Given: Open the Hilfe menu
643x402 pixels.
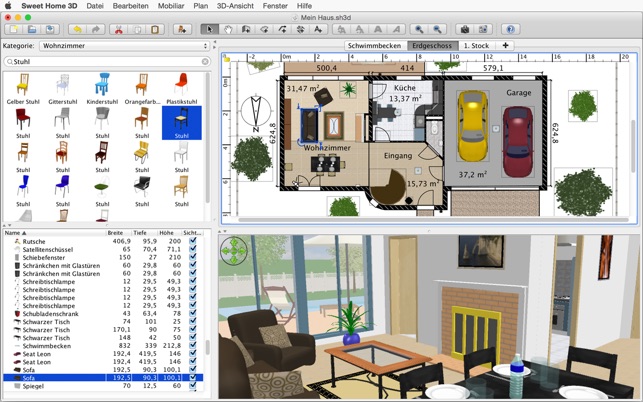Looking at the screenshot, I should click(304, 6).
